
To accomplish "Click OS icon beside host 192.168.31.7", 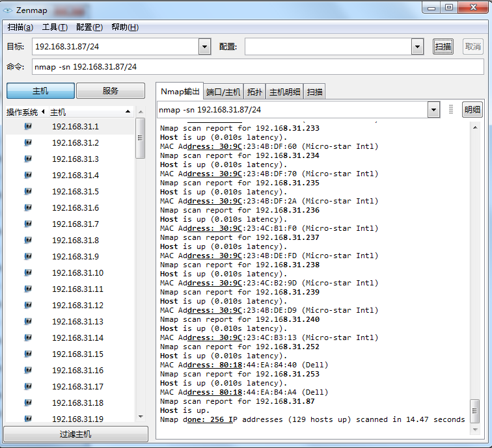I will [x=28, y=224].
